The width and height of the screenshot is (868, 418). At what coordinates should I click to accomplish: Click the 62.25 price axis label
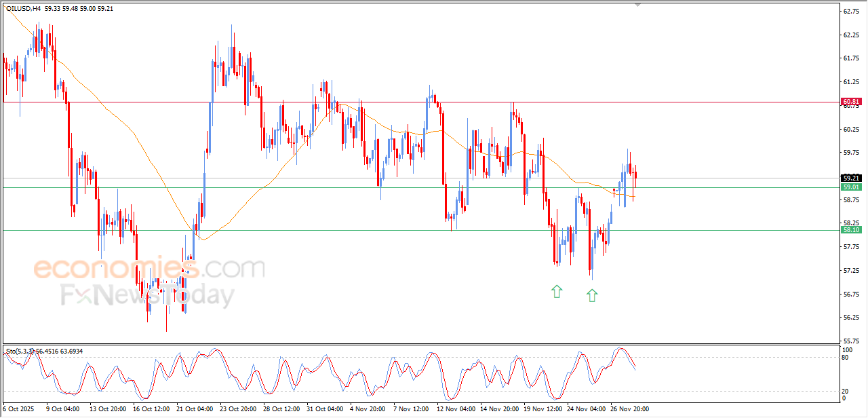pos(851,35)
